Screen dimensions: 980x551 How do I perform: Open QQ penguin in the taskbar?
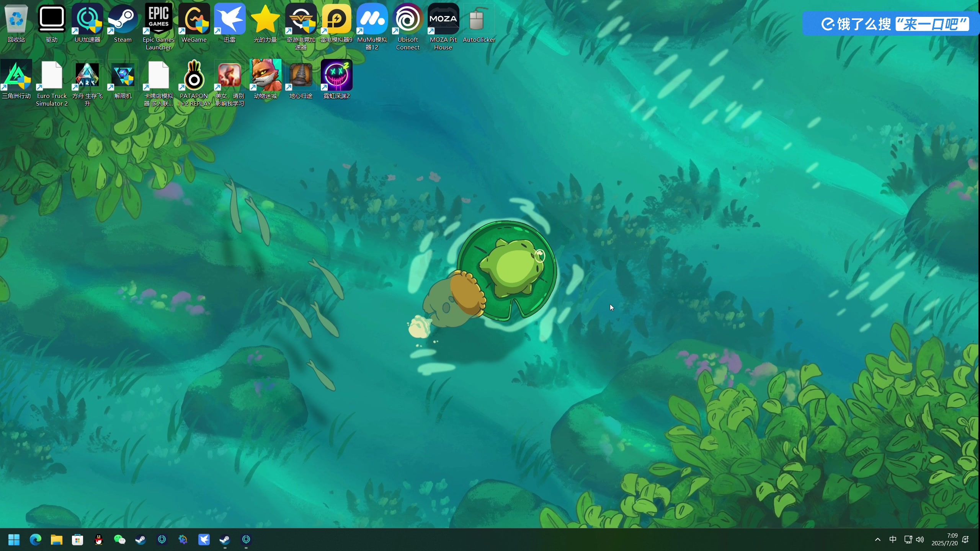pyautogui.click(x=99, y=540)
